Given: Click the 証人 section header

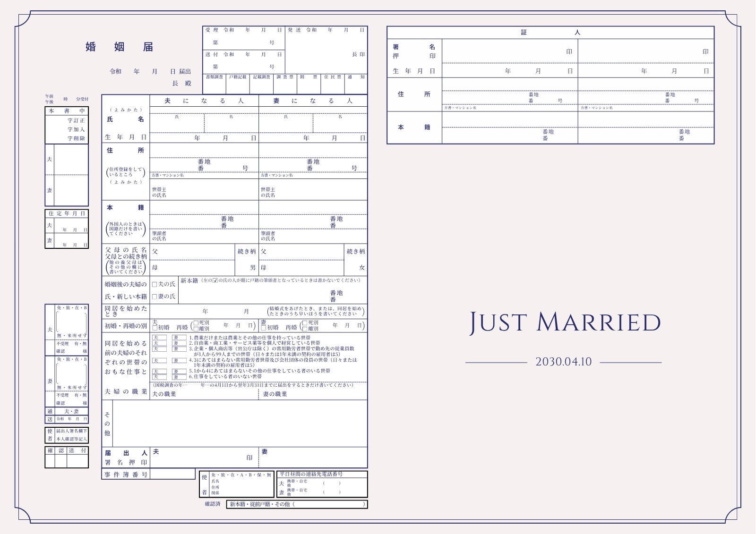Looking at the screenshot, I should tap(550, 33).
